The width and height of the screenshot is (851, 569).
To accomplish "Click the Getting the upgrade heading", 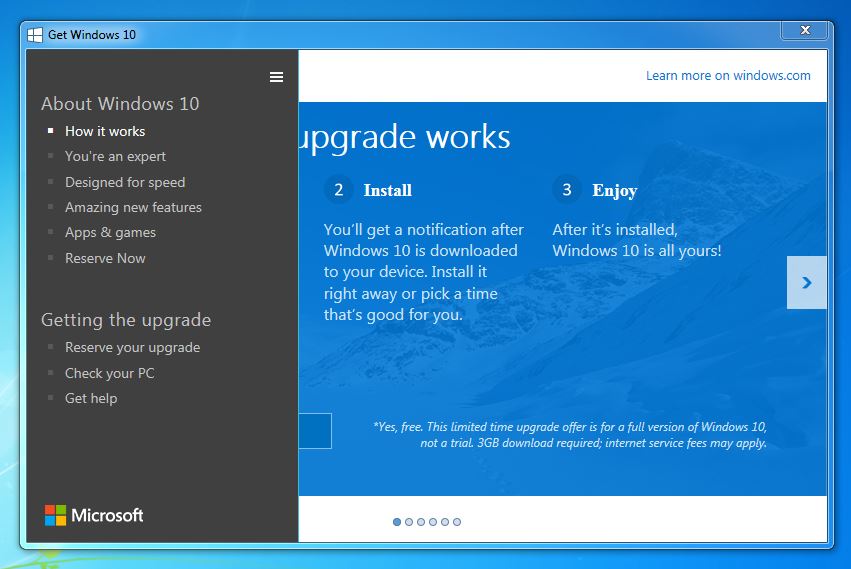I will 126,320.
